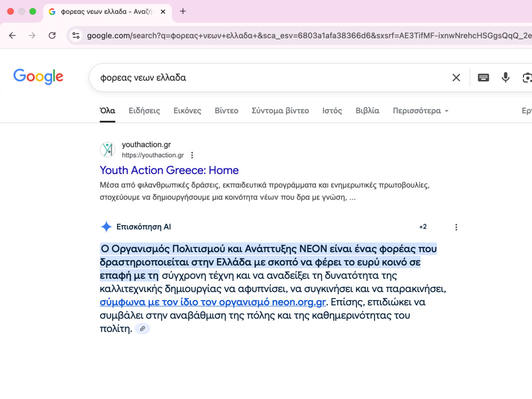Switch to the Σύντομα βίντεο tab

[280, 111]
